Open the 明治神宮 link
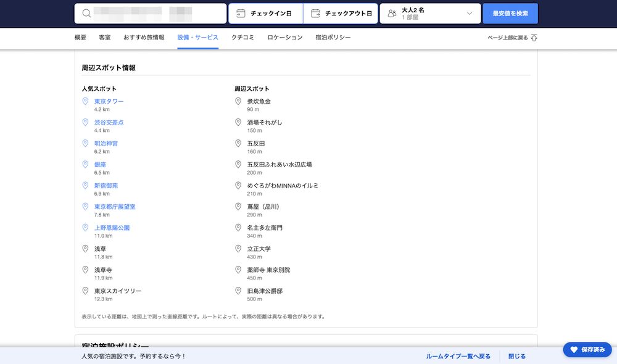The image size is (617, 364). click(106, 143)
